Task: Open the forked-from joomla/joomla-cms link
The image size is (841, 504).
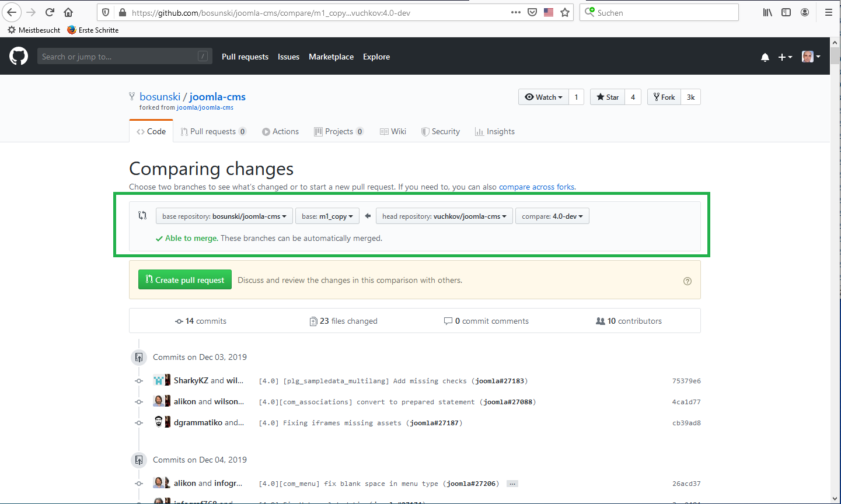Action: 205,108
